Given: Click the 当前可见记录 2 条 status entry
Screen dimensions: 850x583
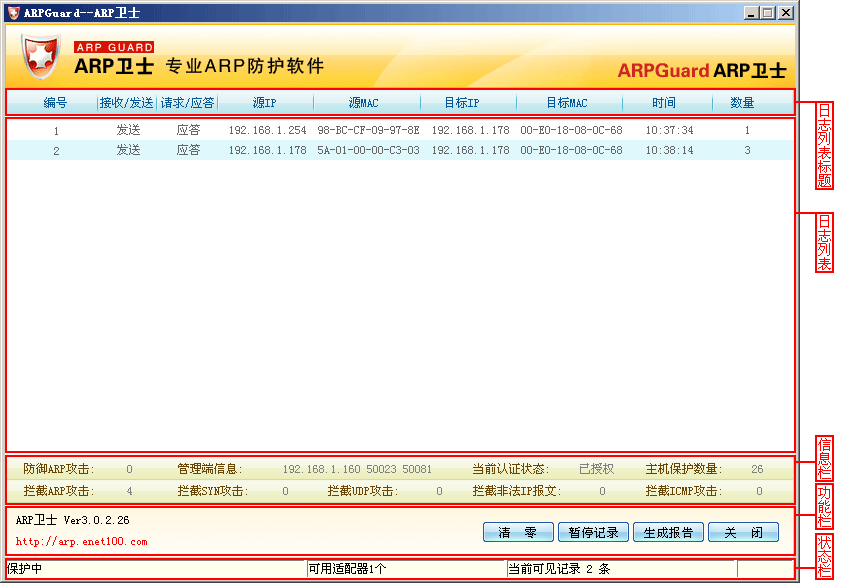Looking at the screenshot, I should click(x=559, y=568).
